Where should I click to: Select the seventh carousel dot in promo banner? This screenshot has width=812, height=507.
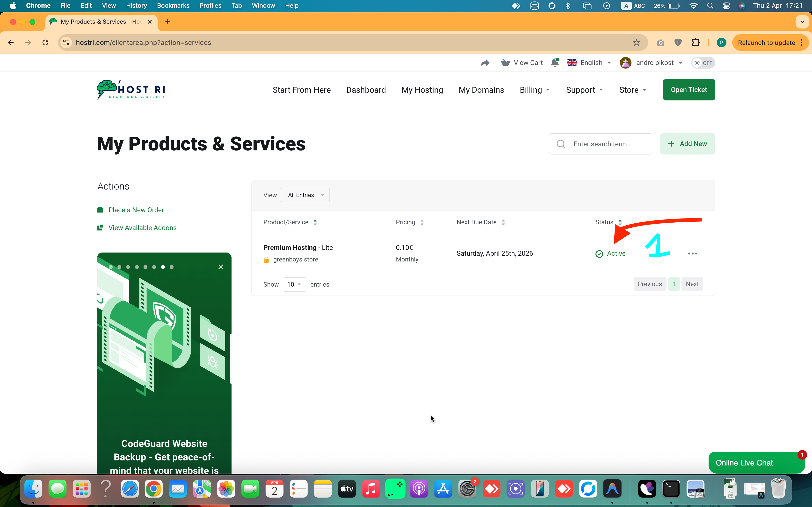(163, 267)
